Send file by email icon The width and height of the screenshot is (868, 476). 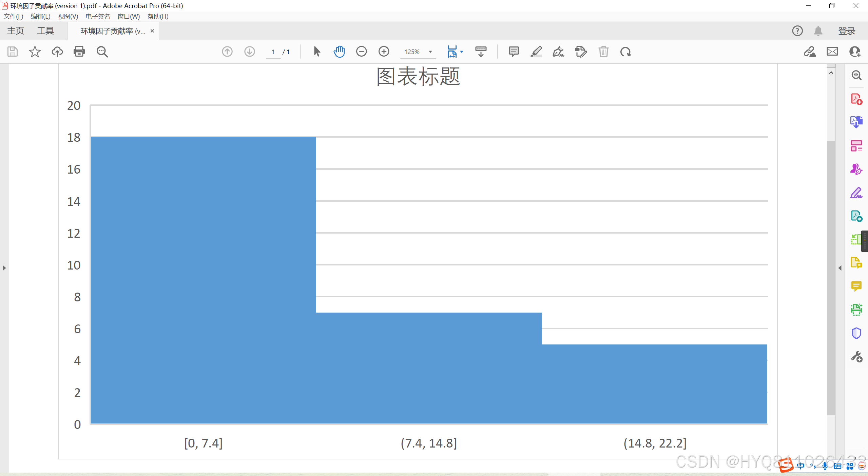coord(832,52)
